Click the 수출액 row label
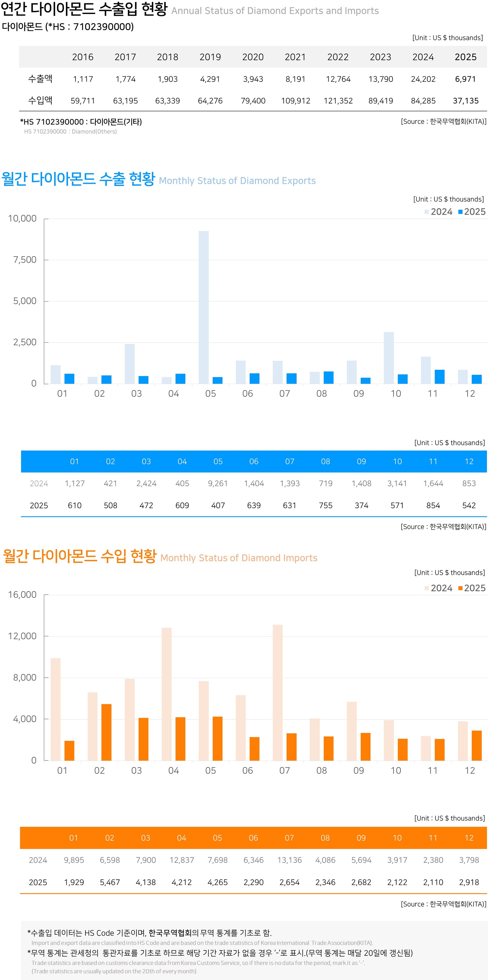This screenshot has width=488, height=980. tap(40, 79)
